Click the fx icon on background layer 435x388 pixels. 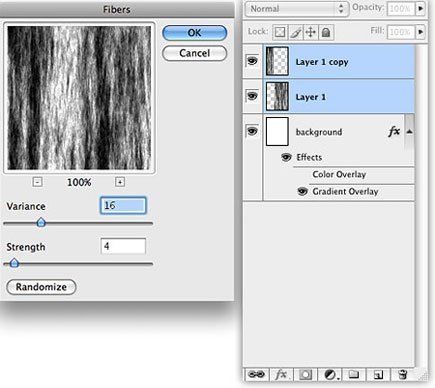[394, 131]
